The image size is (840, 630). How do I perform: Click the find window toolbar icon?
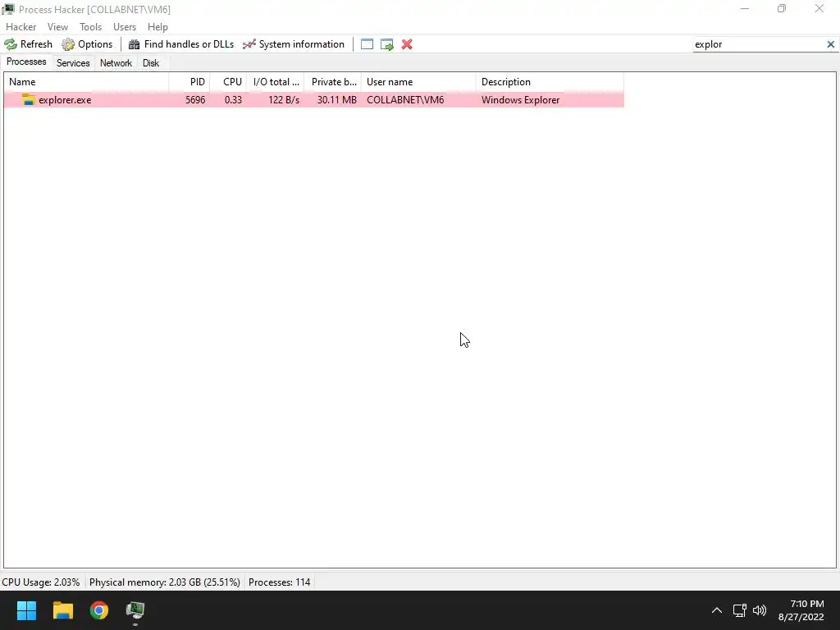(367, 44)
